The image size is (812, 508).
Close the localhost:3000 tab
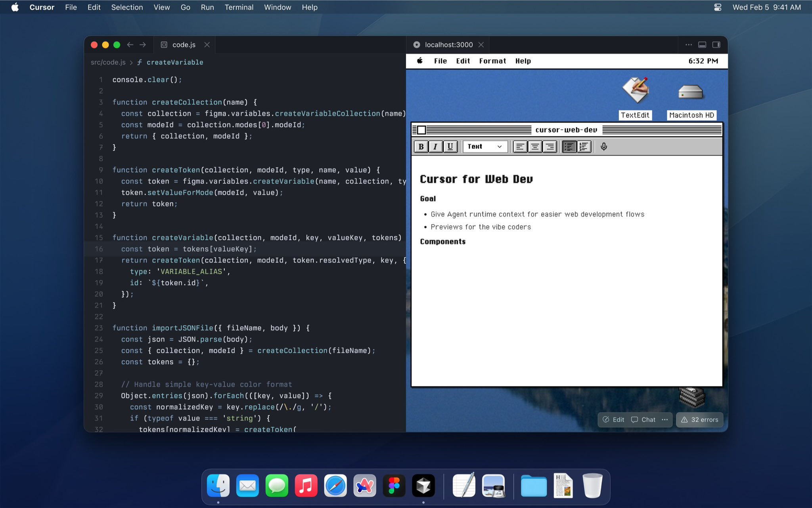(481, 45)
